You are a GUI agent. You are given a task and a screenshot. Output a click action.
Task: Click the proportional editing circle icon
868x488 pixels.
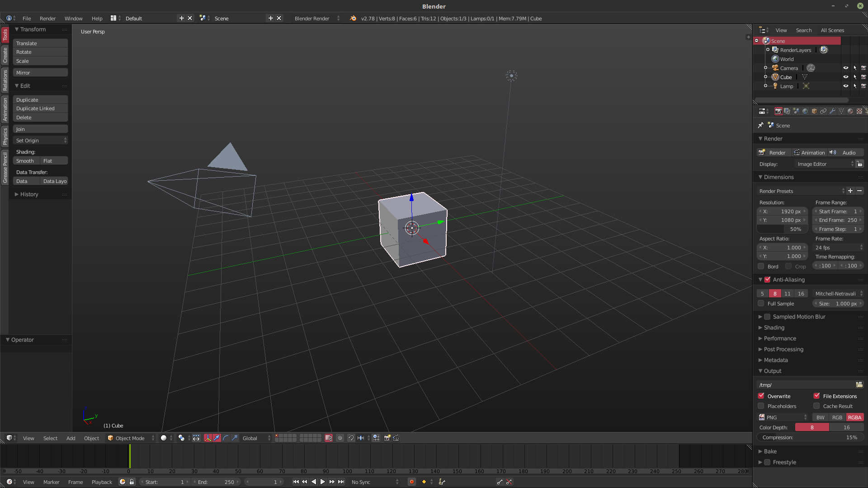(x=340, y=438)
